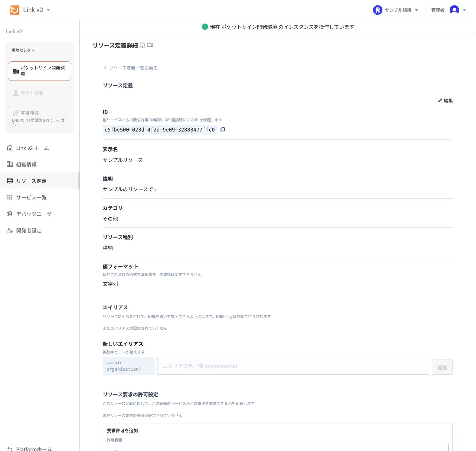Expand the サンプル組織 organization dropdown
The height and width of the screenshot is (451, 476).
(417, 10)
